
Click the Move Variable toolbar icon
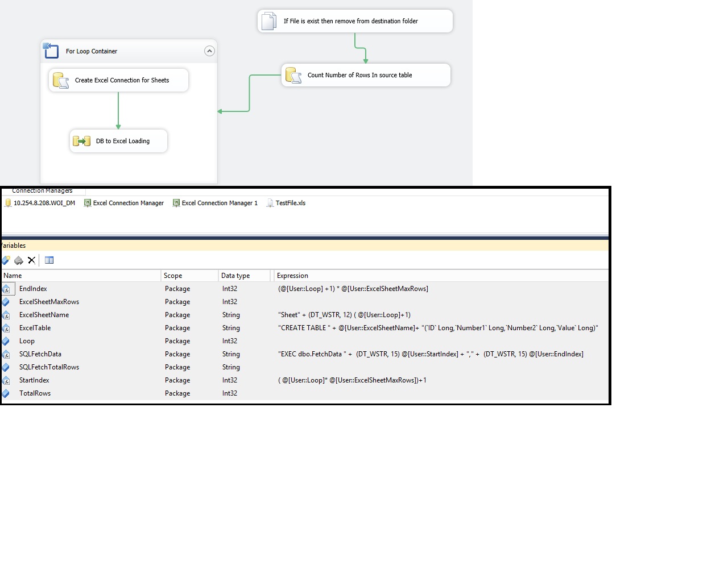pyautogui.click(x=19, y=260)
